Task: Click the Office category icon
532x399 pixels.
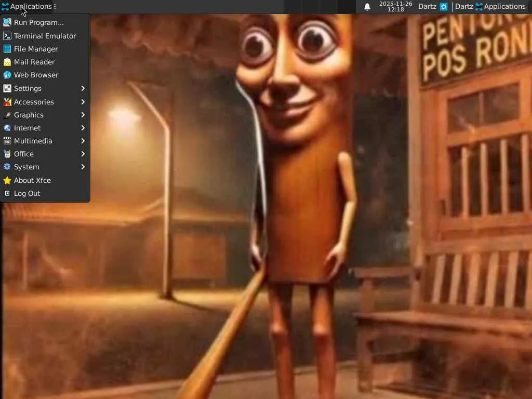Action: pyautogui.click(x=7, y=154)
